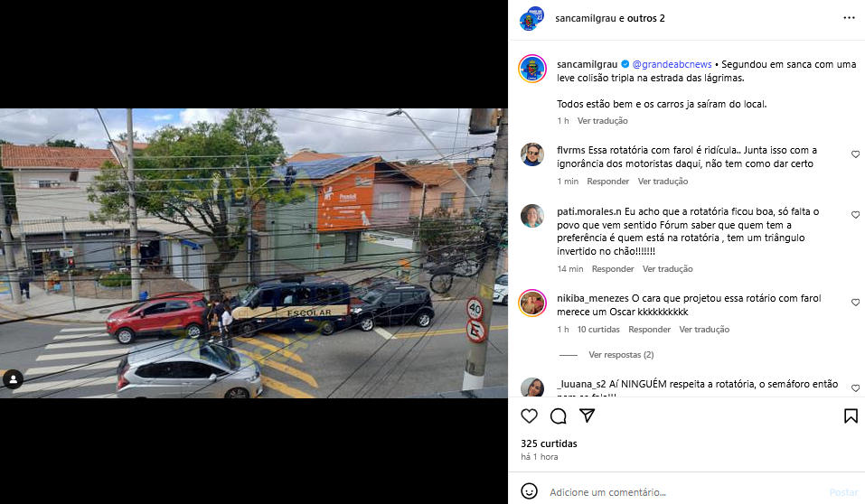Save the post with bookmark icon

pyautogui.click(x=851, y=415)
